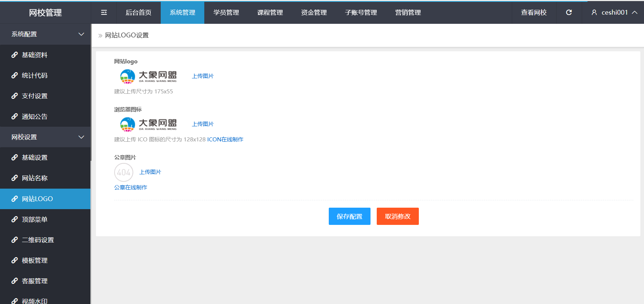The image size is (644, 304).
Task: Open 二维码设置 sidebar item
Action: pos(45,240)
